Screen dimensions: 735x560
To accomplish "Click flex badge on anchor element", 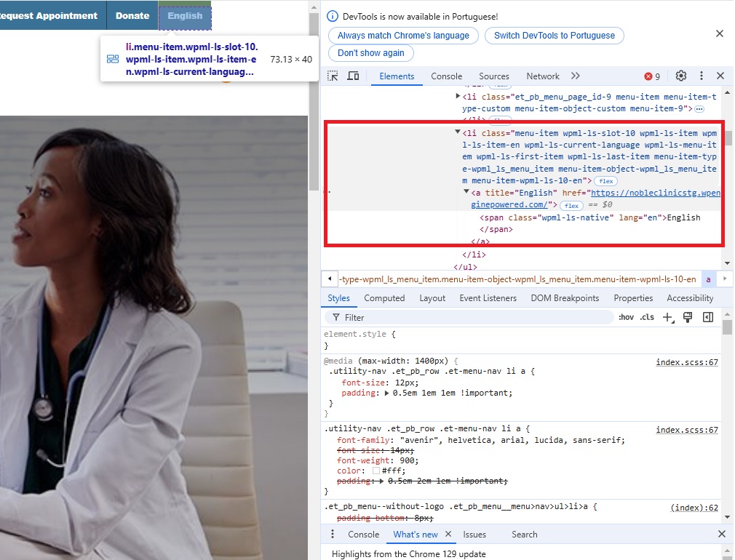I will point(571,205).
